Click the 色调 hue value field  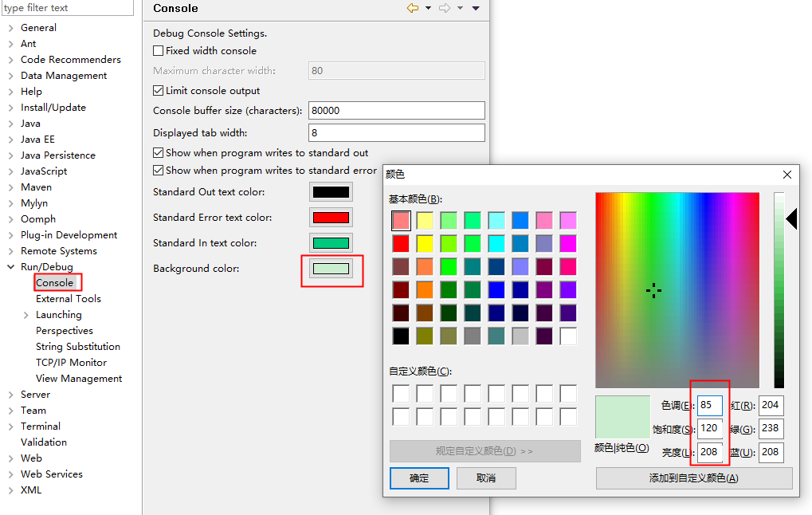click(x=709, y=405)
